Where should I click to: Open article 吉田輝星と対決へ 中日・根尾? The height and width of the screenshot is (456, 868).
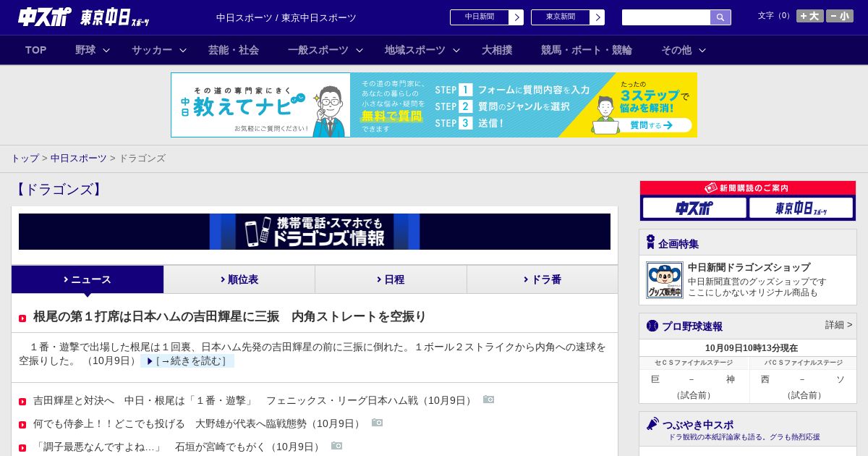[x=254, y=400]
